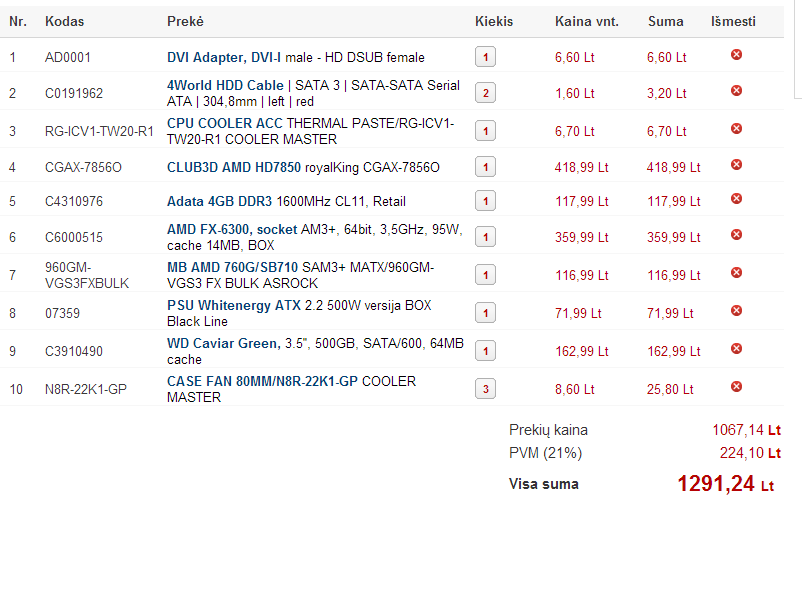Remove the 4World HDD Cable row
Image resolution: width=802 pixels, height=600 pixels.
click(x=736, y=91)
